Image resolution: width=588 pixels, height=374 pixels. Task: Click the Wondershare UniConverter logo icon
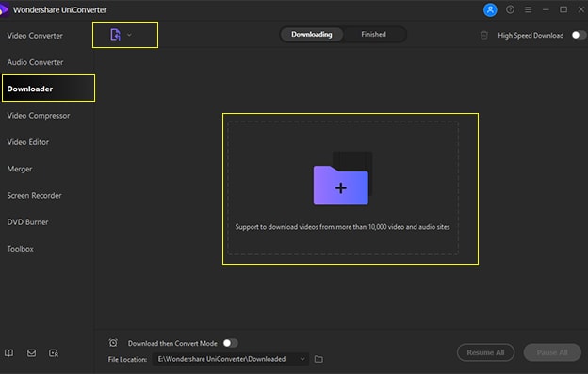click(x=5, y=9)
